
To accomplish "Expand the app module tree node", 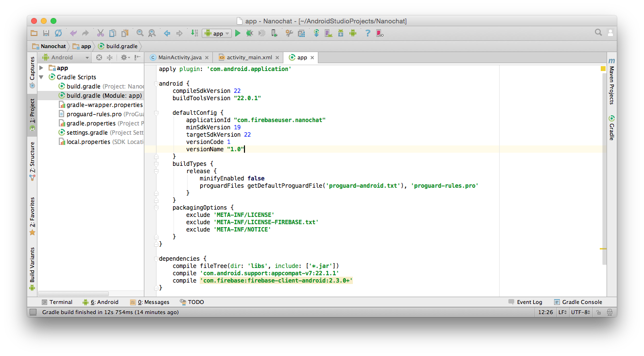I will [41, 68].
